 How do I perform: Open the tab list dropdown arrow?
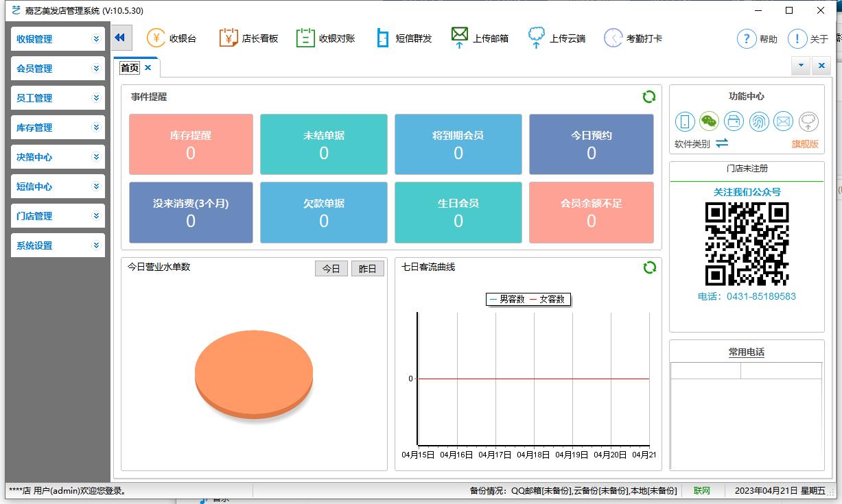pyautogui.click(x=801, y=66)
